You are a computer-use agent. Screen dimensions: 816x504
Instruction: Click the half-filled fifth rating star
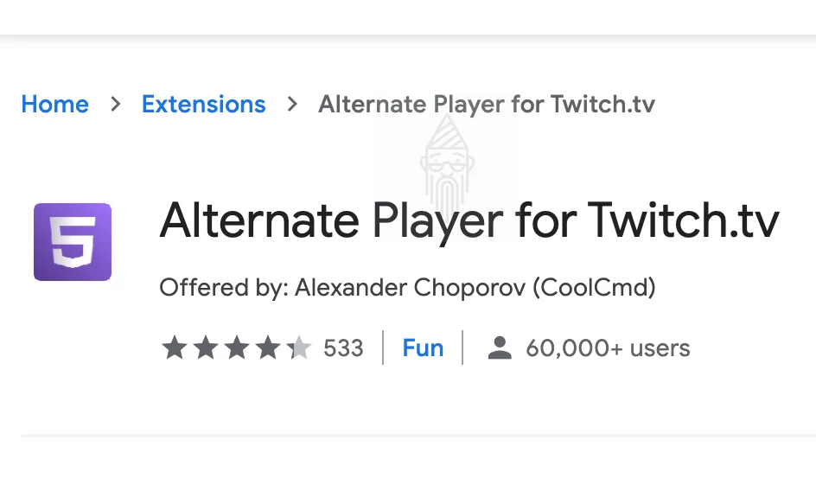point(299,348)
